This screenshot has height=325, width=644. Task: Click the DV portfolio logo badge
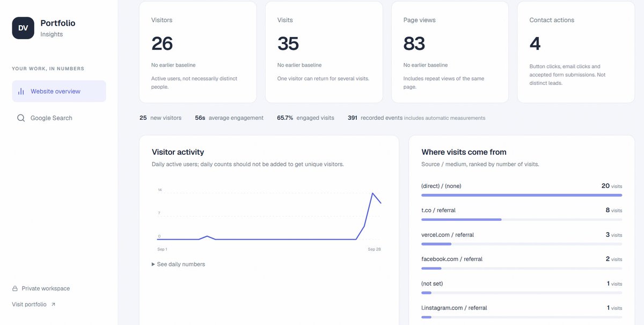pyautogui.click(x=23, y=28)
